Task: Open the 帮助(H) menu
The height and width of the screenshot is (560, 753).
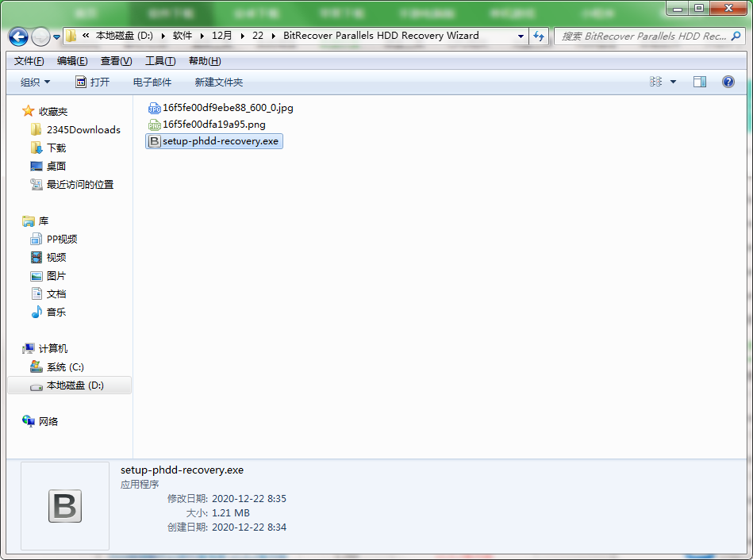Action: [205, 61]
